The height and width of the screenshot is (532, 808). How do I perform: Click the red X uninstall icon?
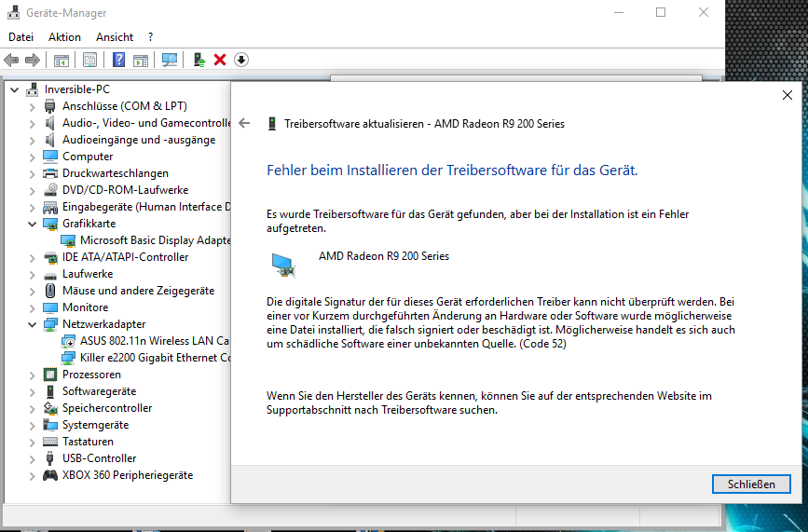220,60
